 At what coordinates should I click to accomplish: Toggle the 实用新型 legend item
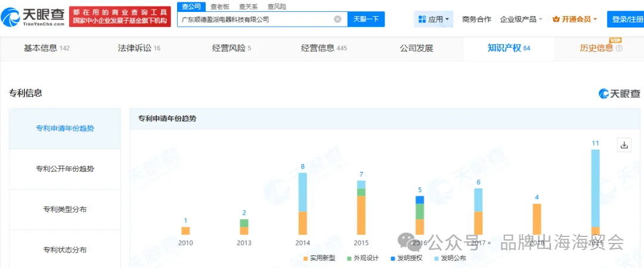click(x=320, y=258)
